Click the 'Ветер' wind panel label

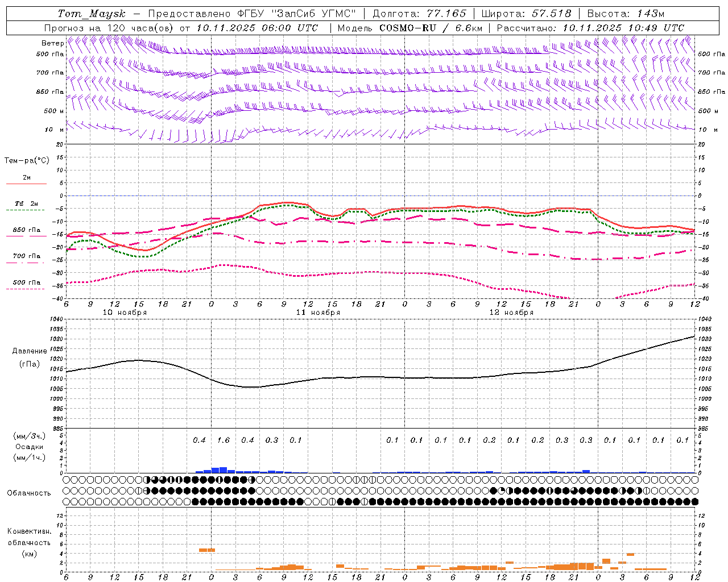(52, 43)
